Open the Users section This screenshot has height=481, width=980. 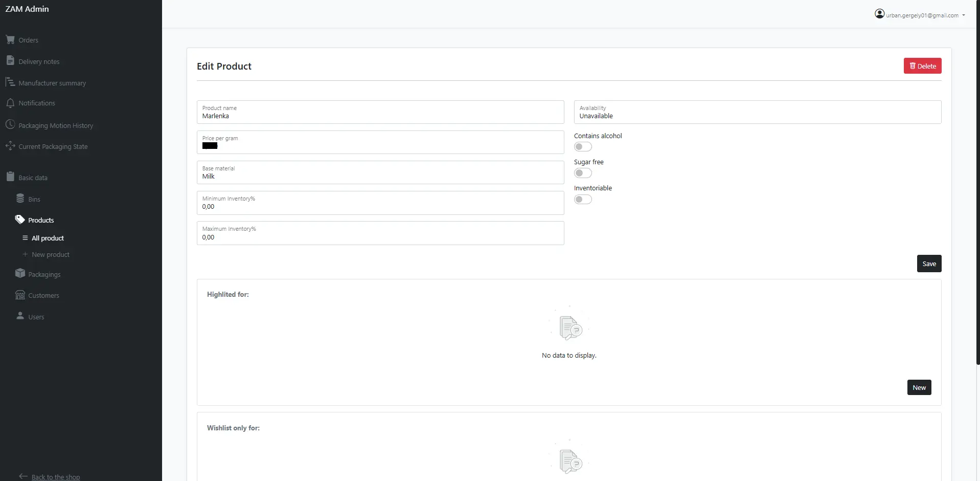pos(36,317)
